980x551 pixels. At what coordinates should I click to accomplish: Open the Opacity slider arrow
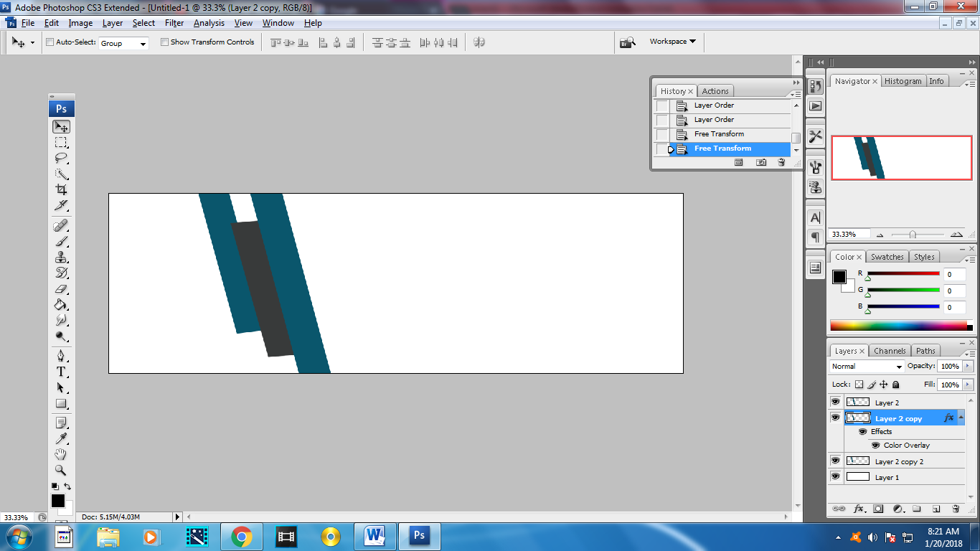968,367
